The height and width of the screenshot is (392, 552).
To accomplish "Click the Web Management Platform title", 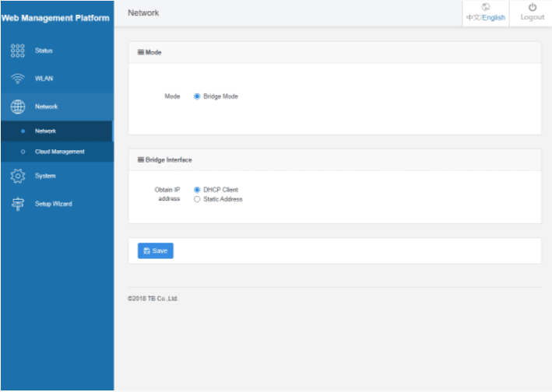I will click(x=55, y=18).
